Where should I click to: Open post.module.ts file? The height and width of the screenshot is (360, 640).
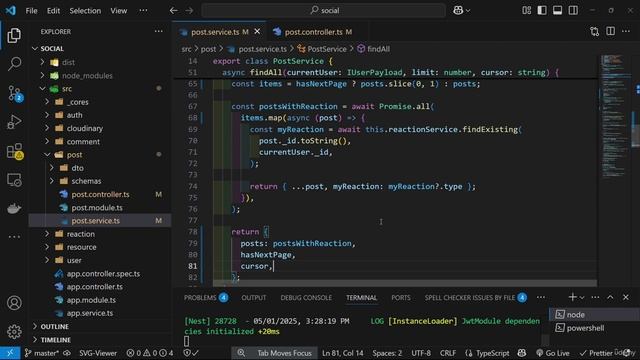(x=100, y=207)
